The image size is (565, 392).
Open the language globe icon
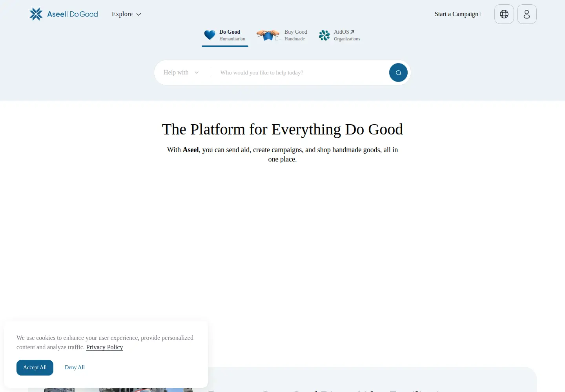click(x=504, y=14)
